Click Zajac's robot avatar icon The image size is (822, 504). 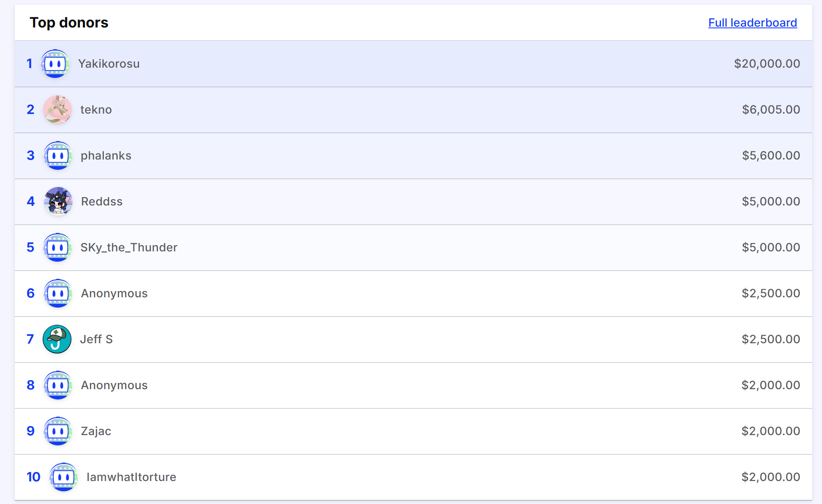click(57, 431)
